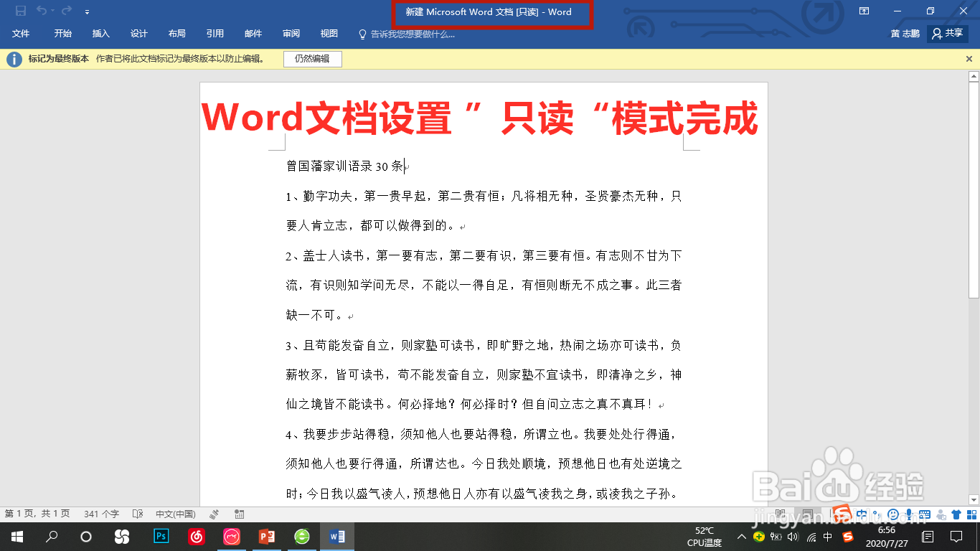The width and height of the screenshot is (980, 551).
Task: Click the Undo arrow icon
Action: point(41,11)
